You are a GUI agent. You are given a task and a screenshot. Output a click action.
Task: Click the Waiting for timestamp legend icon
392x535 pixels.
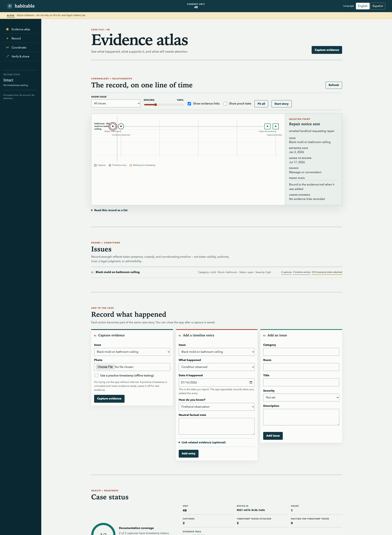[x=131, y=165]
